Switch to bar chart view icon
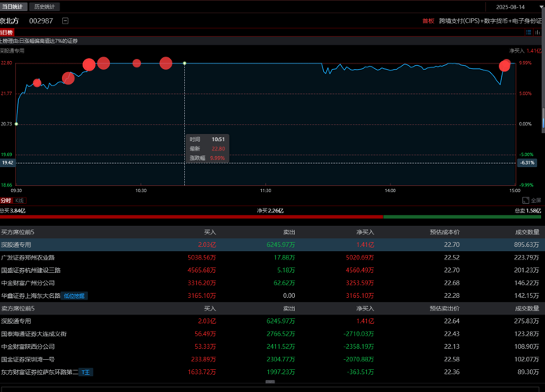 coord(538,32)
